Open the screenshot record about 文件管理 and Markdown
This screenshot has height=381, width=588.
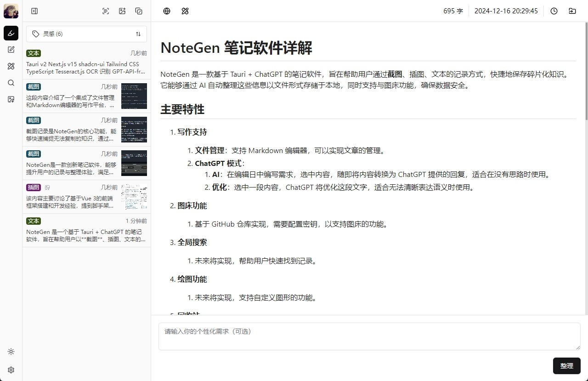[86, 96]
